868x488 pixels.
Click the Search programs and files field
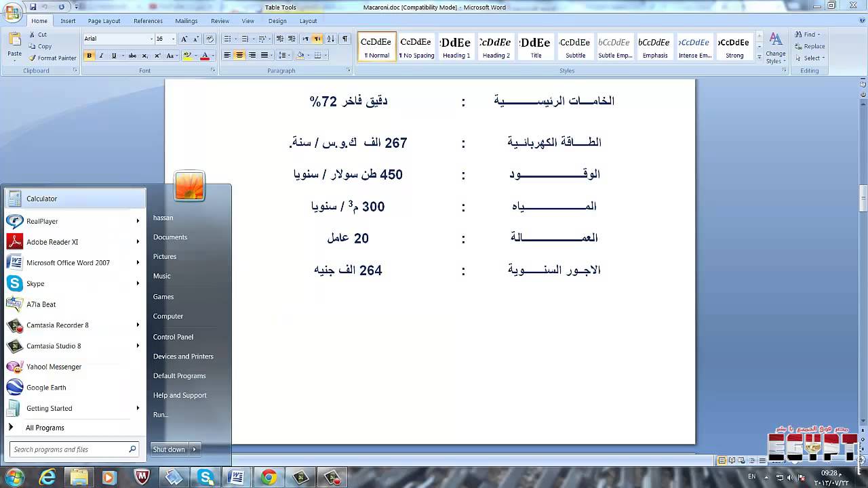75,449
